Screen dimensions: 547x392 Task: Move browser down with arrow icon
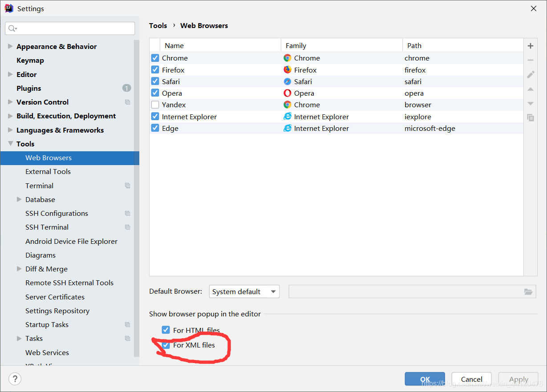(531, 103)
